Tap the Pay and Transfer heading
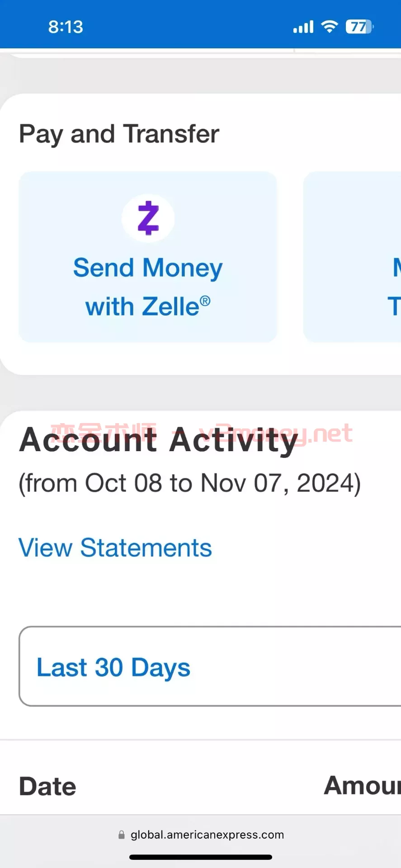This screenshot has height=868, width=401. pos(119,134)
